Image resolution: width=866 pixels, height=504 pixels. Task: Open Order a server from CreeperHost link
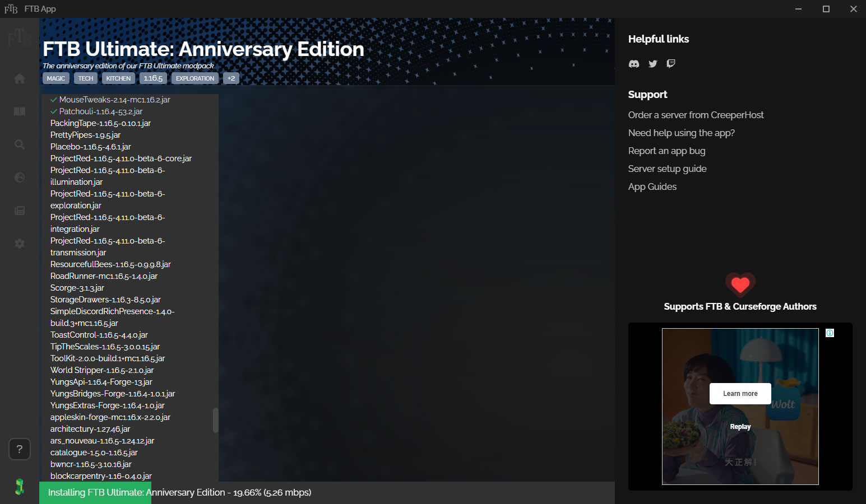pyautogui.click(x=696, y=115)
